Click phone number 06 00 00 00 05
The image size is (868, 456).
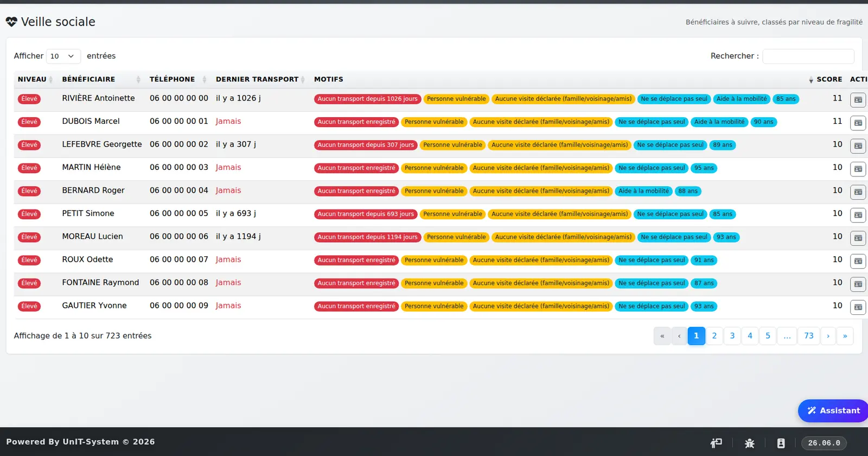(179, 213)
